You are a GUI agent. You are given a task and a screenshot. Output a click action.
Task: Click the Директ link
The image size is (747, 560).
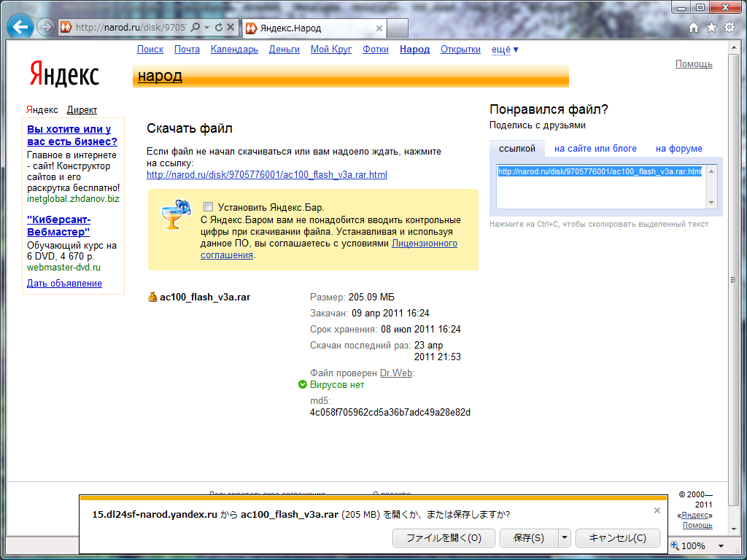click(x=82, y=110)
